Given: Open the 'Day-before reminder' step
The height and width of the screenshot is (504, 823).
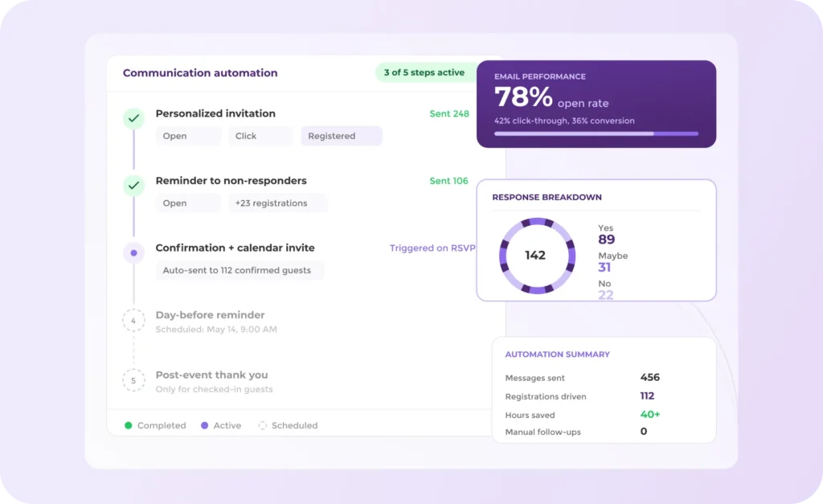Looking at the screenshot, I should point(210,315).
